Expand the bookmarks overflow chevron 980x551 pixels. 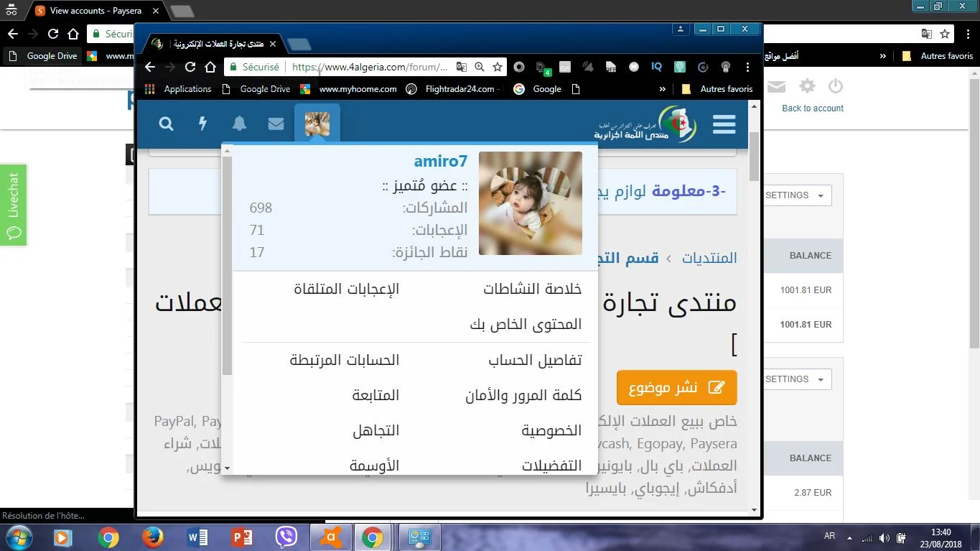662,89
